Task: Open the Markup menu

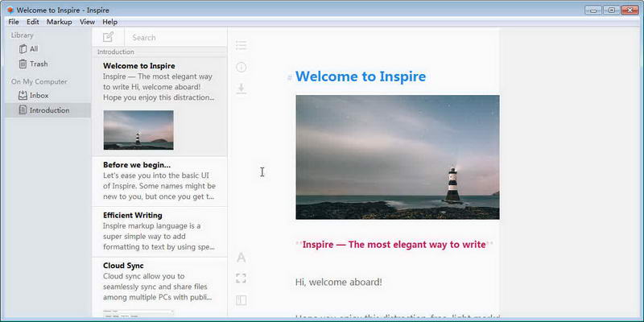Action: pyautogui.click(x=59, y=22)
